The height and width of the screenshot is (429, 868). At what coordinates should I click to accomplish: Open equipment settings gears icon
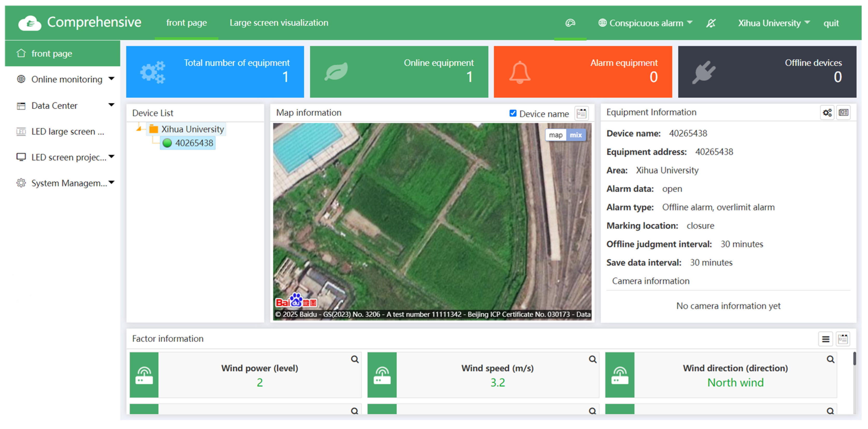pyautogui.click(x=827, y=112)
